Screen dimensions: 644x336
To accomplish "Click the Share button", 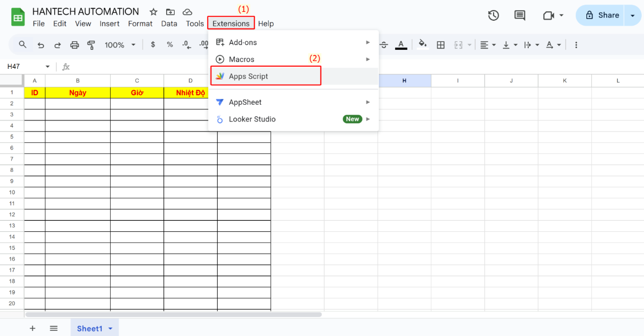I will (x=602, y=16).
